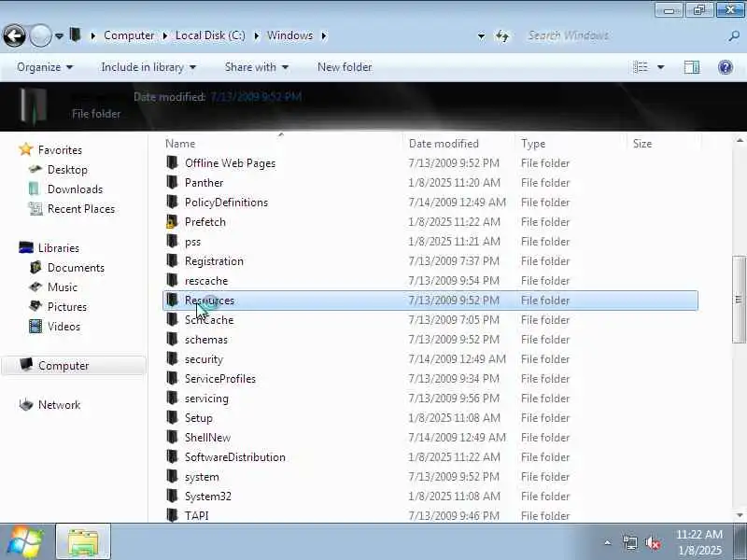747x560 pixels.
Task: Select the locked Prefetch folder icon
Action: click(x=172, y=221)
